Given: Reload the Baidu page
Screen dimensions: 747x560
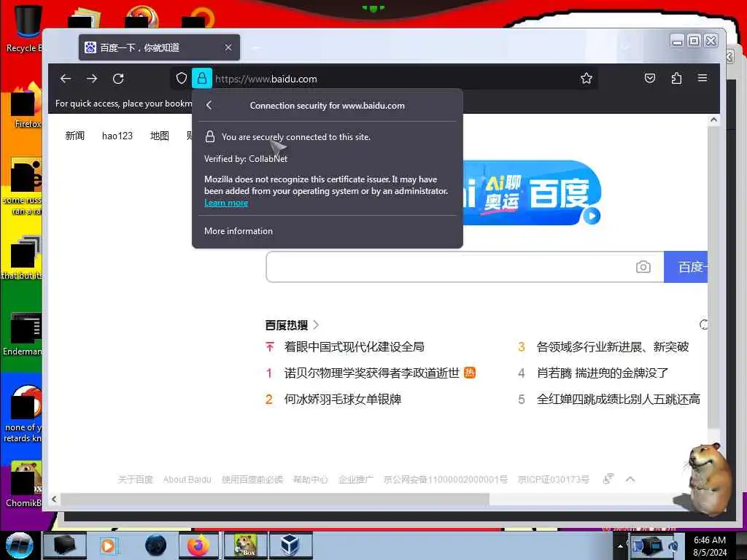Looking at the screenshot, I should pyautogui.click(x=118, y=79).
